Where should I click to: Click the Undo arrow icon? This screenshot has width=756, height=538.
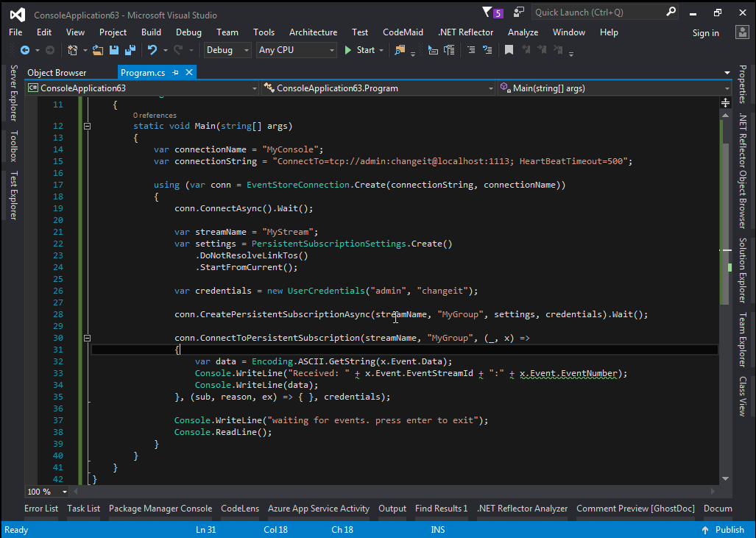pos(152,49)
